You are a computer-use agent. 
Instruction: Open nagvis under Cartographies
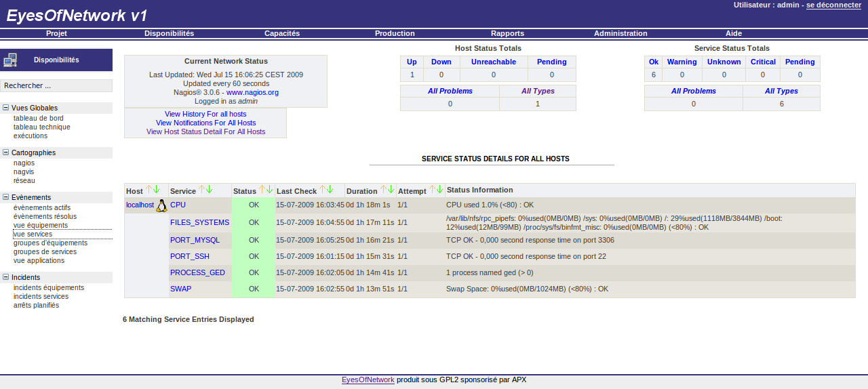tap(24, 172)
